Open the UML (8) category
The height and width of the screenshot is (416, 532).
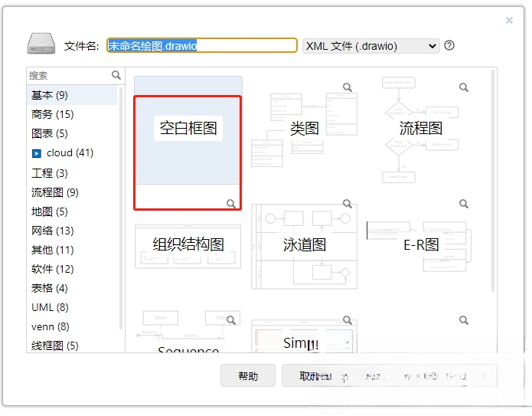point(50,307)
